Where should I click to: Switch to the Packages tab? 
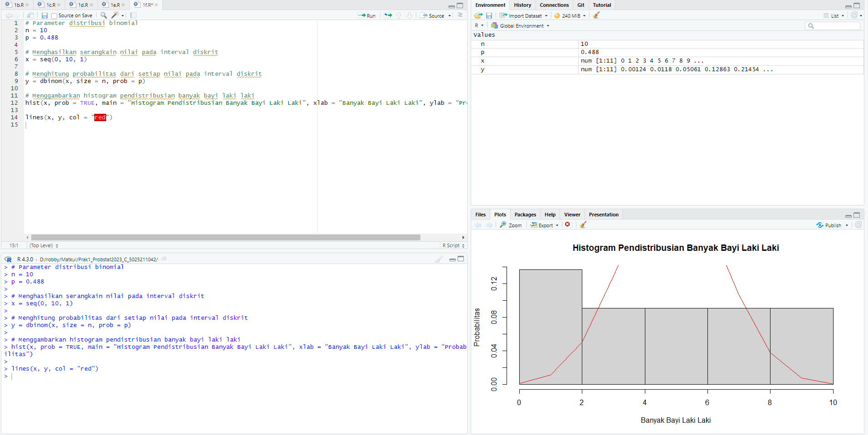pyautogui.click(x=525, y=215)
